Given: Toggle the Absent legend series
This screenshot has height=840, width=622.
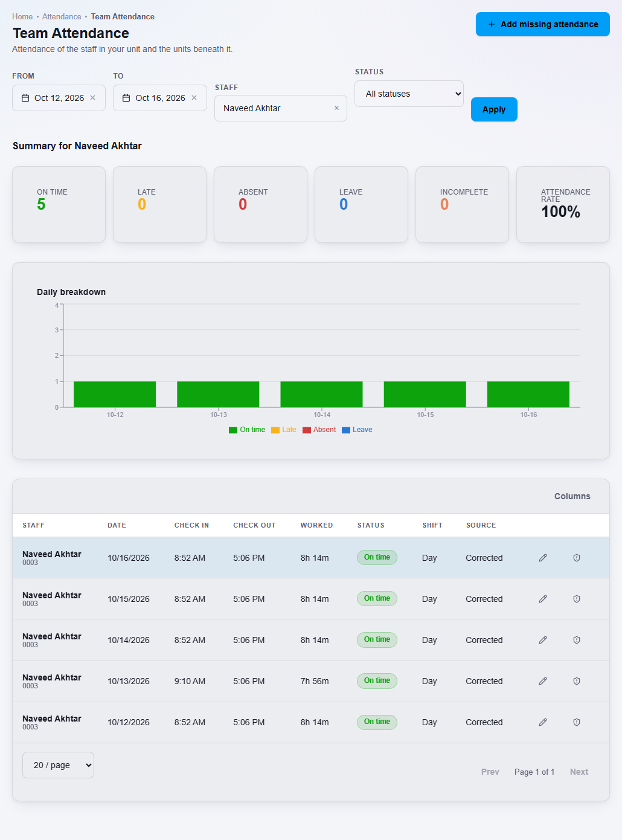Looking at the screenshot, I should tap(319, 430).
